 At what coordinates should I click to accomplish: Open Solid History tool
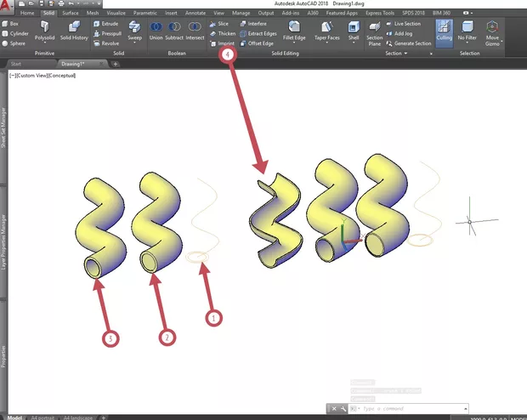(74, 31)
